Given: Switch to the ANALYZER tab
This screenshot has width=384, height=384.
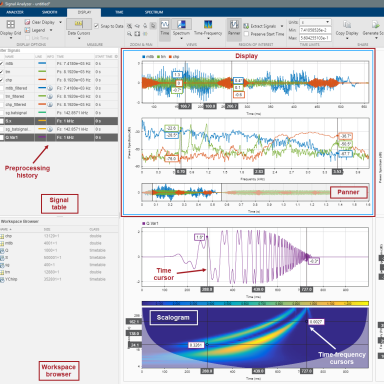Looking at the screenshot, I should click(x=15, y=12).
